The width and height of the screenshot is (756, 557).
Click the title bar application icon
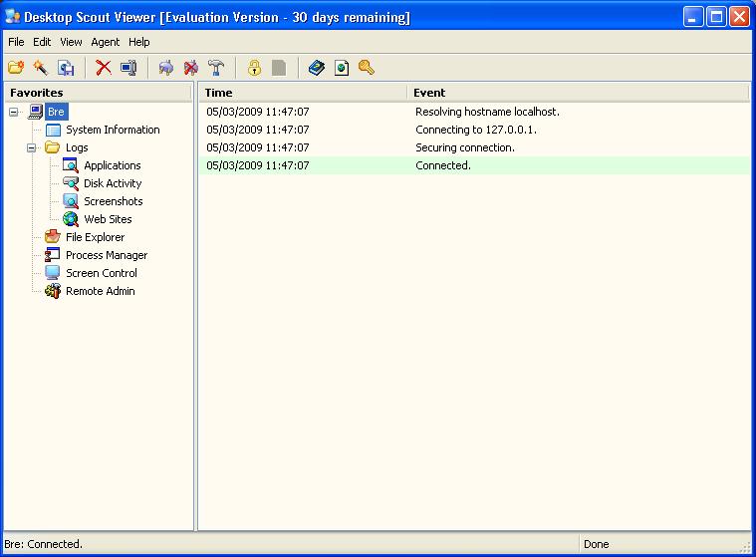point(13,16)
